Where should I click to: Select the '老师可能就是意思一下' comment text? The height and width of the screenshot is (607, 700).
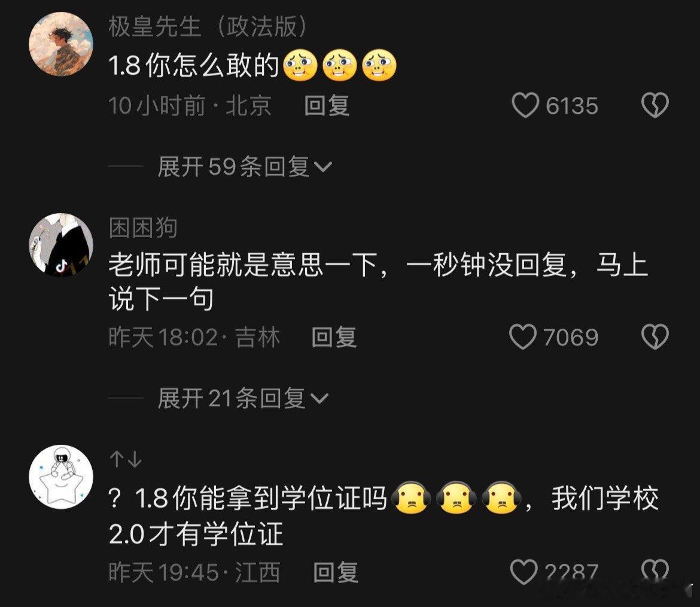(378, 281)
